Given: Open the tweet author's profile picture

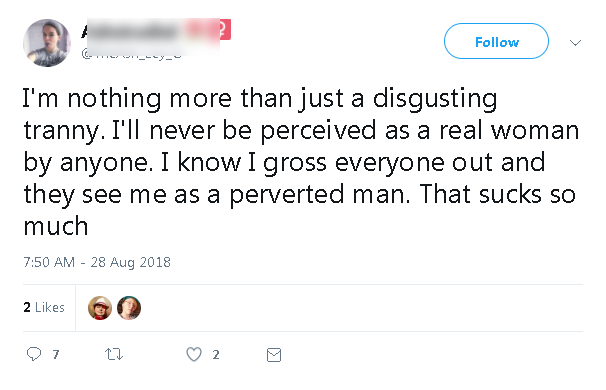Looking at the screenshot, I should coord(47,43).
